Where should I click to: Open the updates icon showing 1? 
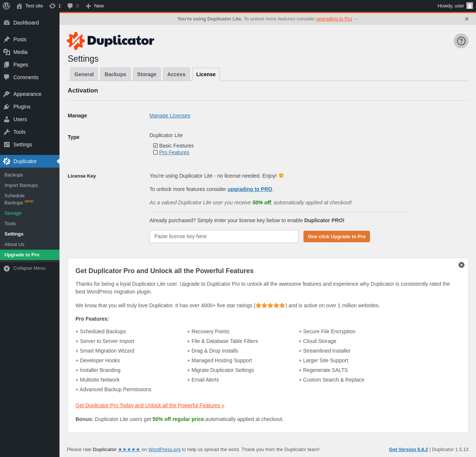click(52, 6)
